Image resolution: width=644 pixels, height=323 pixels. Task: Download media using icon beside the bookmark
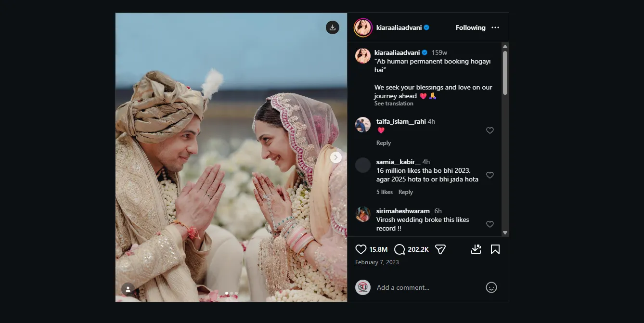click(476, 249)
